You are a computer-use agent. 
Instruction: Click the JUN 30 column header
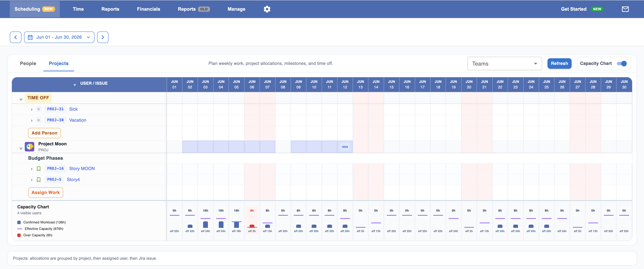tap(624, 84)
